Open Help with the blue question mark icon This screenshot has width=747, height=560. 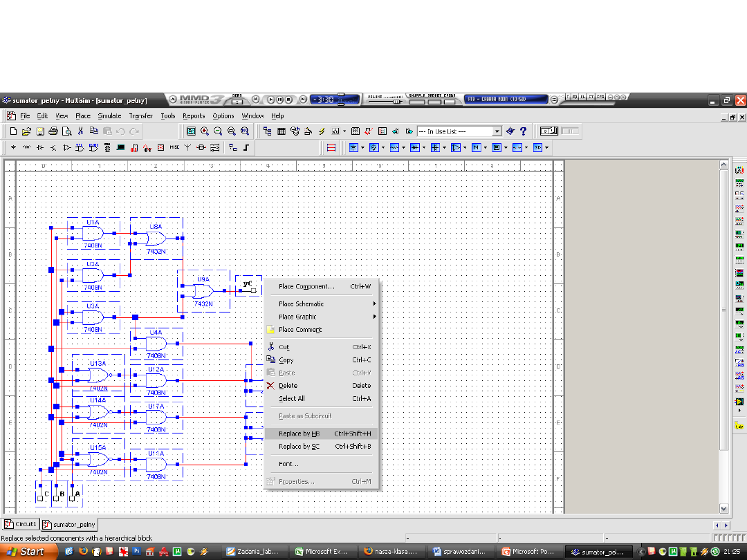524,131
